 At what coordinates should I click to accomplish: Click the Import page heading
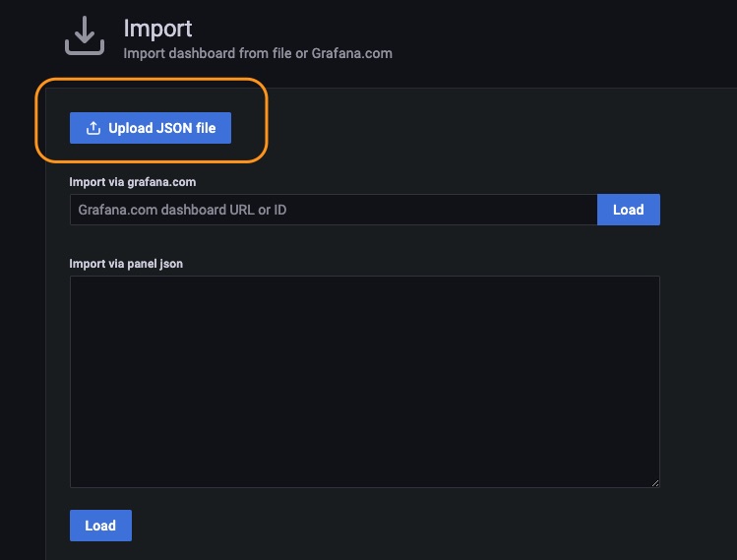point(157,29)
